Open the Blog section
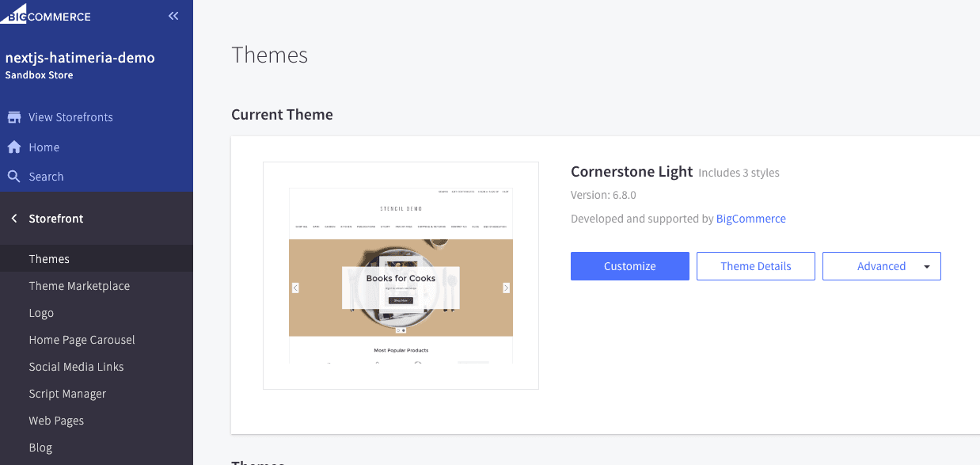Viewport: 980px width, 465px height. click(40, 448)
